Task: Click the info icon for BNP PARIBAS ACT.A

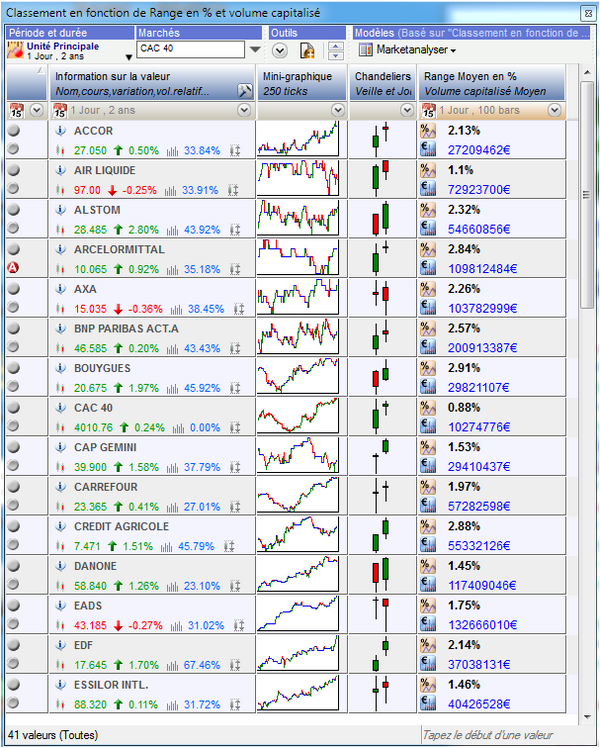Action: (60, 328)
